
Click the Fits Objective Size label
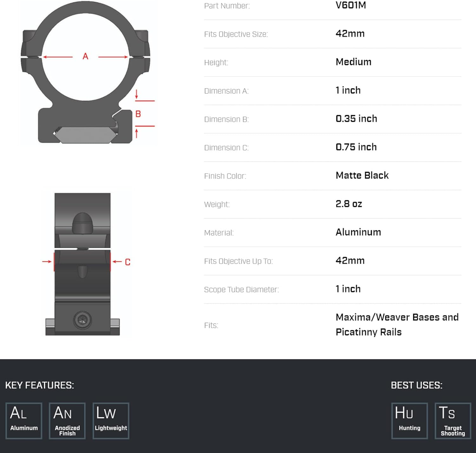coord(236,34)
